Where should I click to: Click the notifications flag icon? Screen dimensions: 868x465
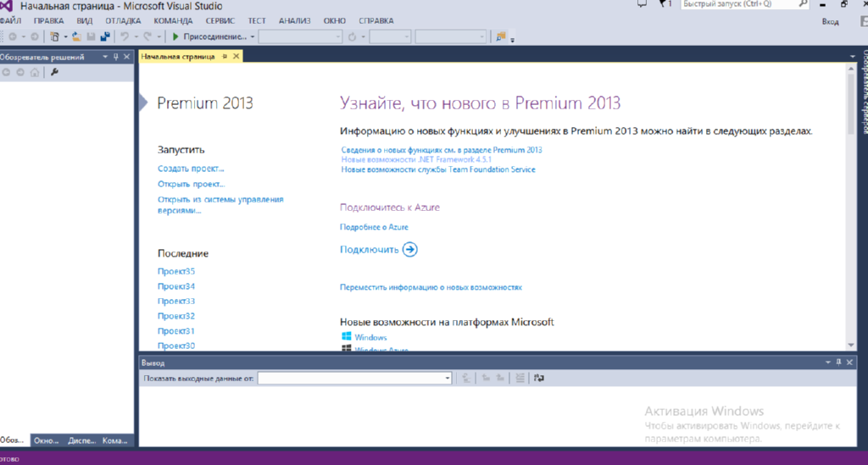tap(663, 4)
